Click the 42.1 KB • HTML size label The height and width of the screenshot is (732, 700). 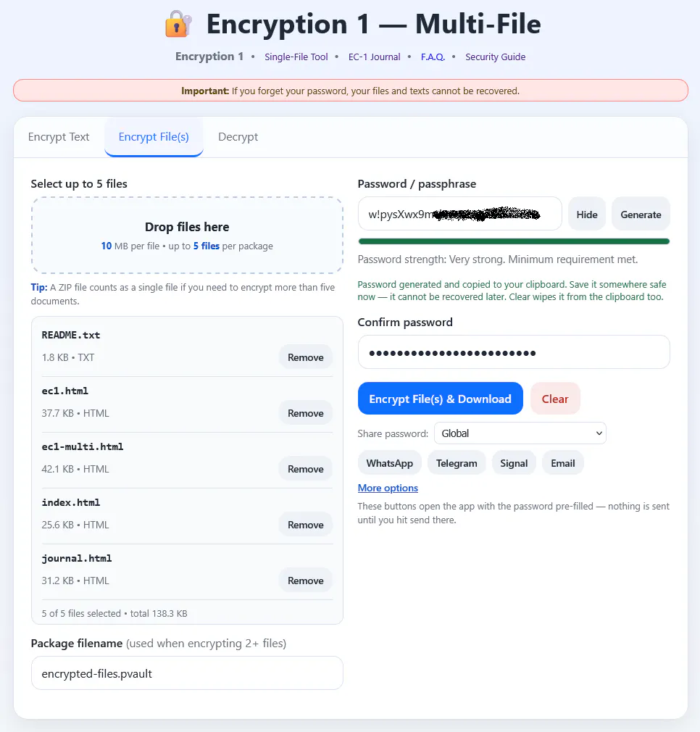coord(75,469)
